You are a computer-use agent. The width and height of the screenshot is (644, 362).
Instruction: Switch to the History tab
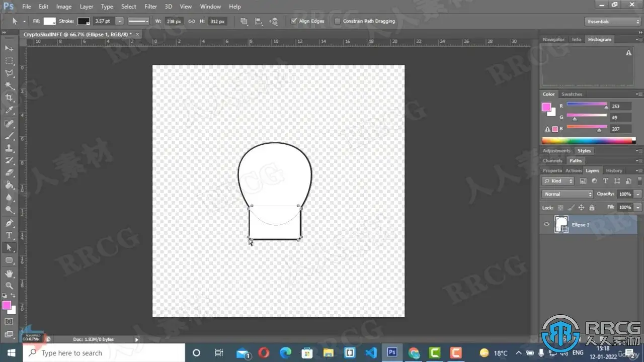click(614, 170)
